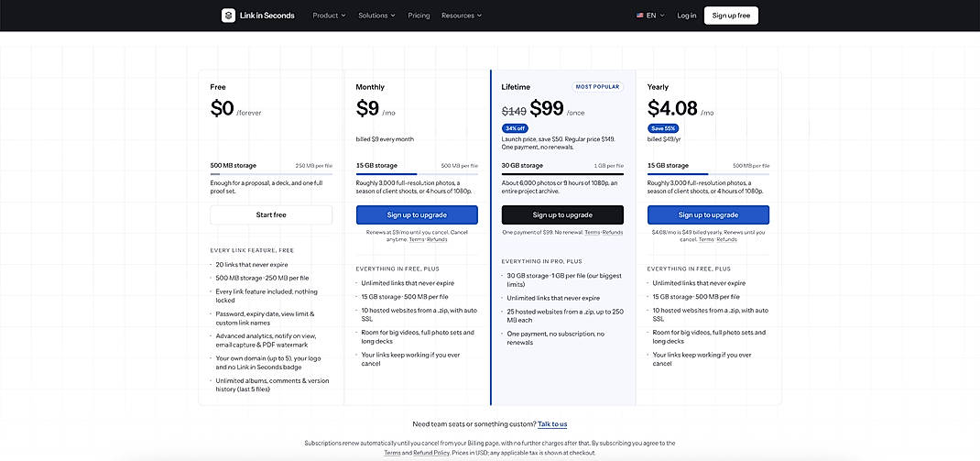Open Refunds link under Lifetime plan button

(x=613, y=232)
